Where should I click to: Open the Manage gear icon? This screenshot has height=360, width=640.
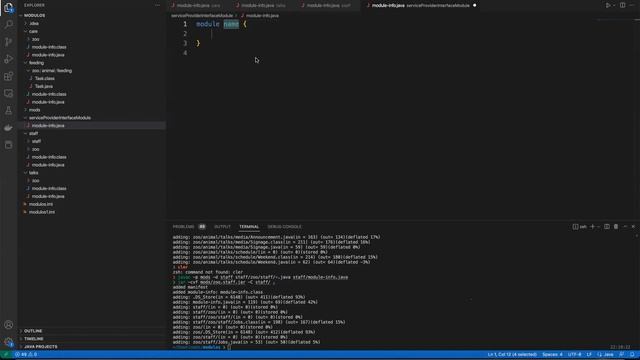pos(8,342)
